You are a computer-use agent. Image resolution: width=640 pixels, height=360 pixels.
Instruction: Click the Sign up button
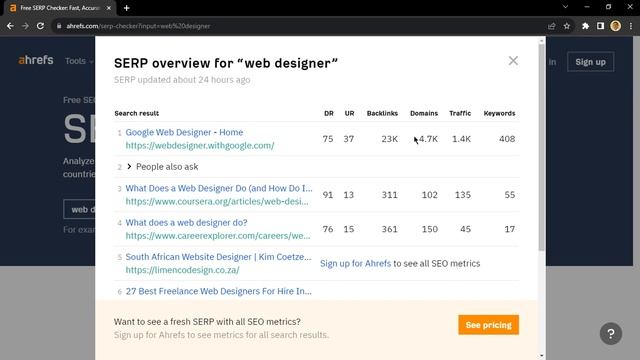[x=590, y=62]
